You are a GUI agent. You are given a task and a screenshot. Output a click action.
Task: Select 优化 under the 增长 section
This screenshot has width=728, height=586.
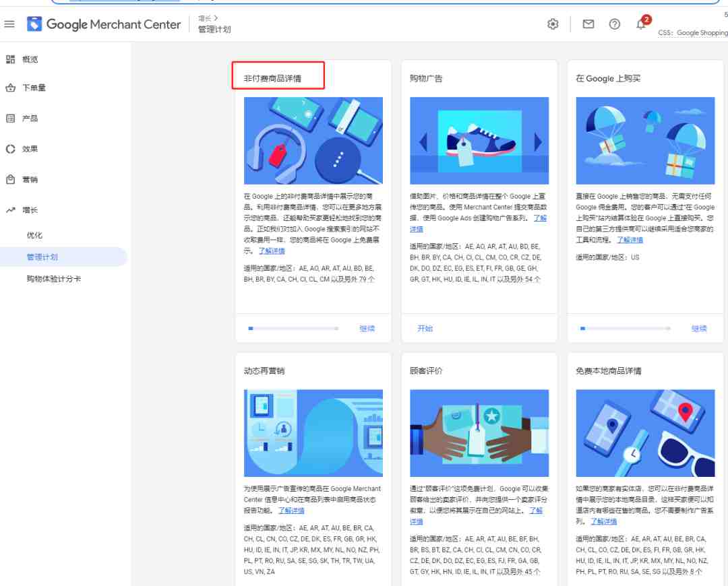click(34, 235)
